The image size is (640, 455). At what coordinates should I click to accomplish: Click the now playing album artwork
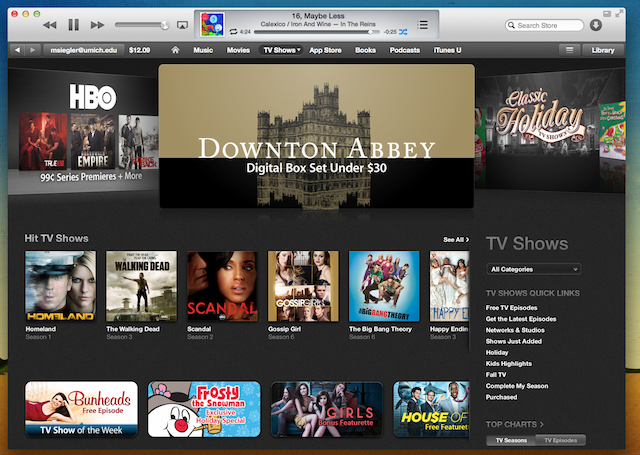click(x=212, y=24)
